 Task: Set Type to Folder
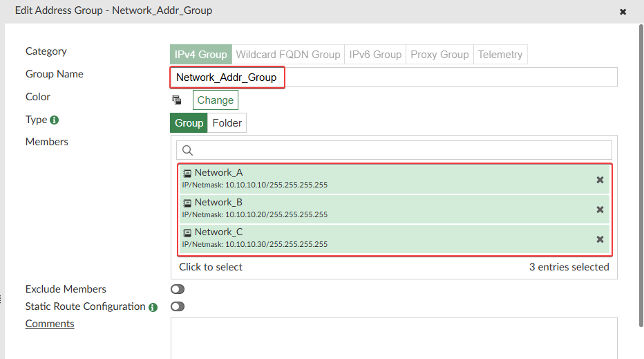pyautogui.click(x=227, y=123)
